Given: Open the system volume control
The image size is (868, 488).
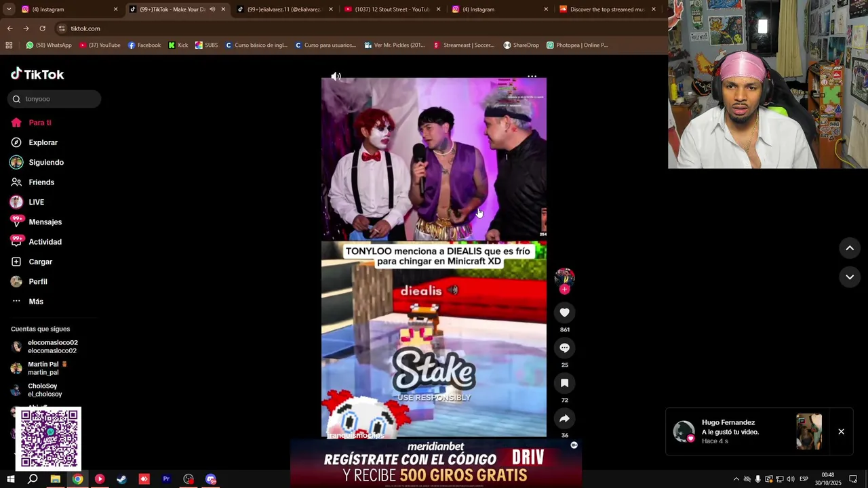Looking at the screenshot, I should (791, 479).
